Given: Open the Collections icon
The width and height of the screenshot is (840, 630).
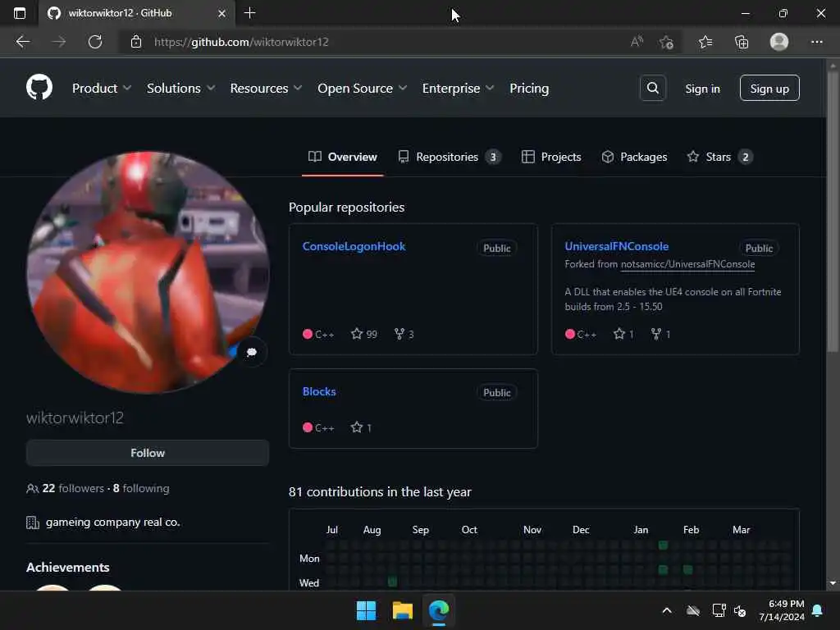Looking at the screenshot, I should tap(742, 42).
